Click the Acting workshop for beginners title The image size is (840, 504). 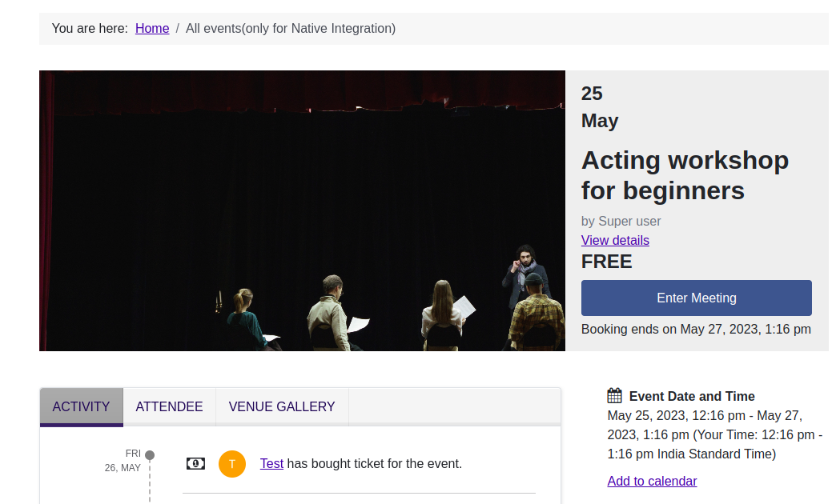tap(685, 175)
